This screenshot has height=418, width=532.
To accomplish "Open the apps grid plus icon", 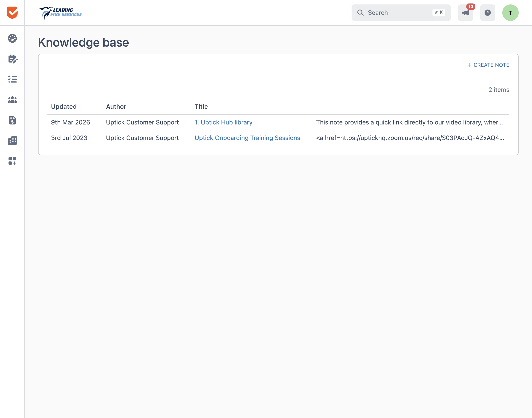I will point(12,161).
